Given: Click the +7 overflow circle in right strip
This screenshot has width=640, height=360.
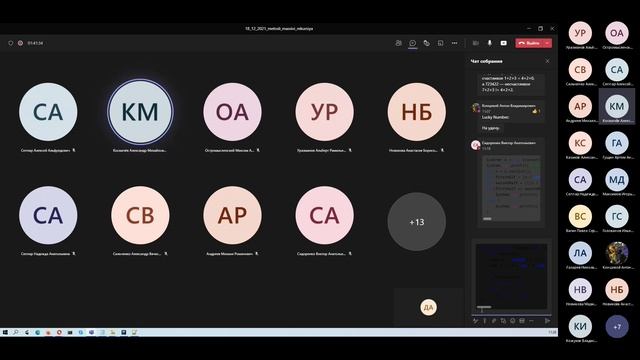Looking at the screenshot, I should pyautogui.click(x=617, y=326).
